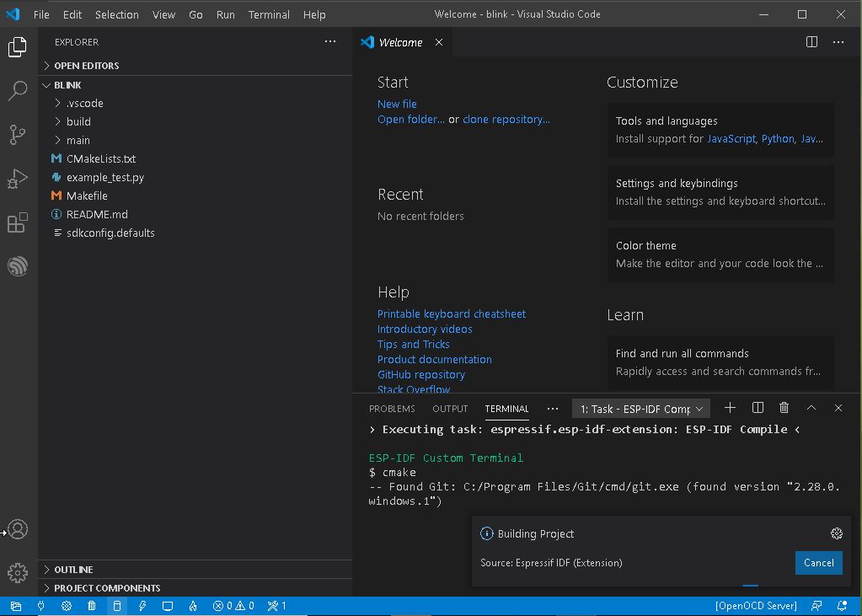Kill terminal with trash icon
This screenshot has width=862, height=616.
click(784, 408)
